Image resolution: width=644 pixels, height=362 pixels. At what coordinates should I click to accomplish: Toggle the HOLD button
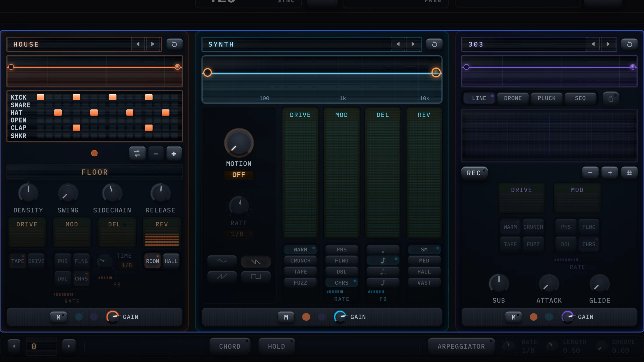coord(277,346)
